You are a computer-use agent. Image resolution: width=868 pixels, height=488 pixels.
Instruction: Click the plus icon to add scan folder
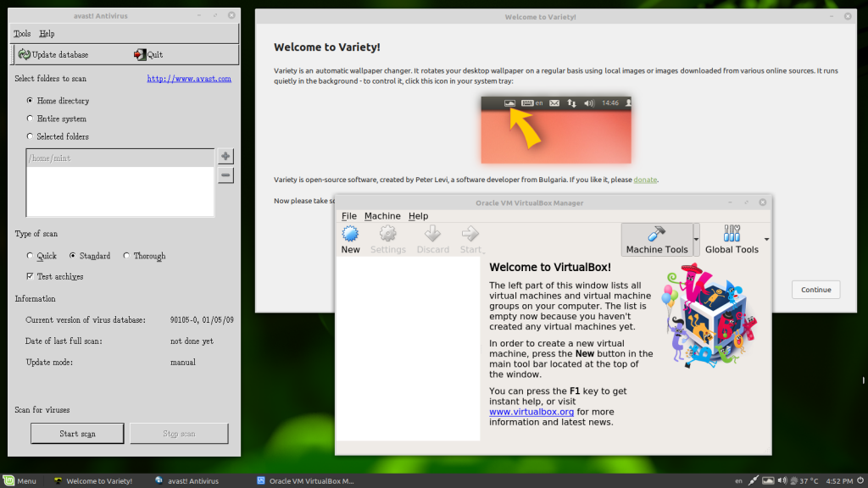coord(225,156)
